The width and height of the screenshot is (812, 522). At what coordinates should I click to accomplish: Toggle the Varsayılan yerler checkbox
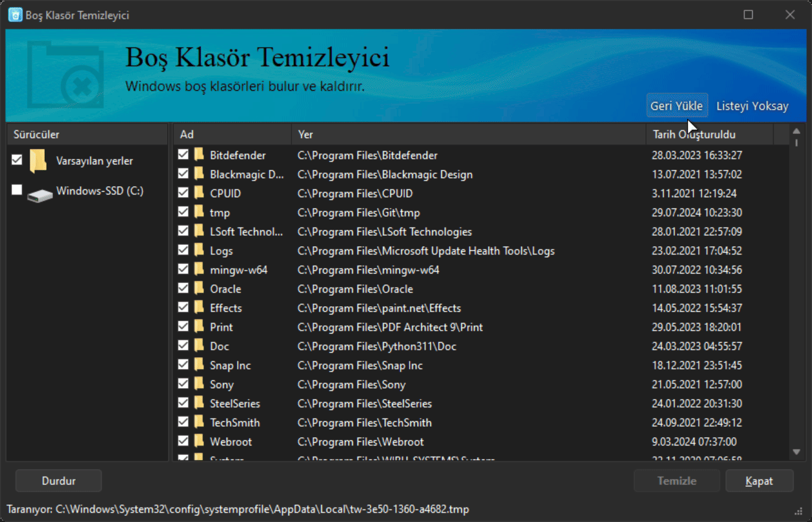(17, 159)
